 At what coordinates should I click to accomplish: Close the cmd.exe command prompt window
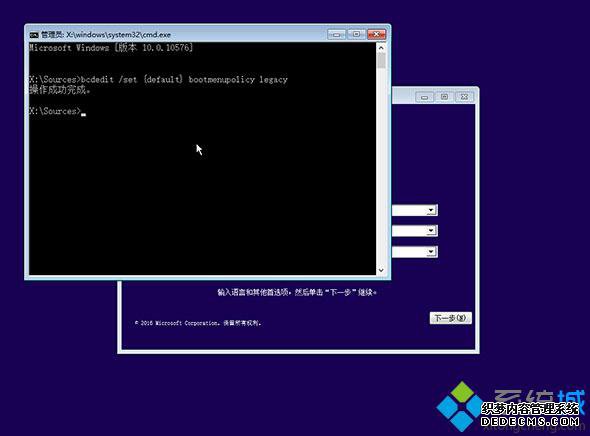click(x=377, y=35)
